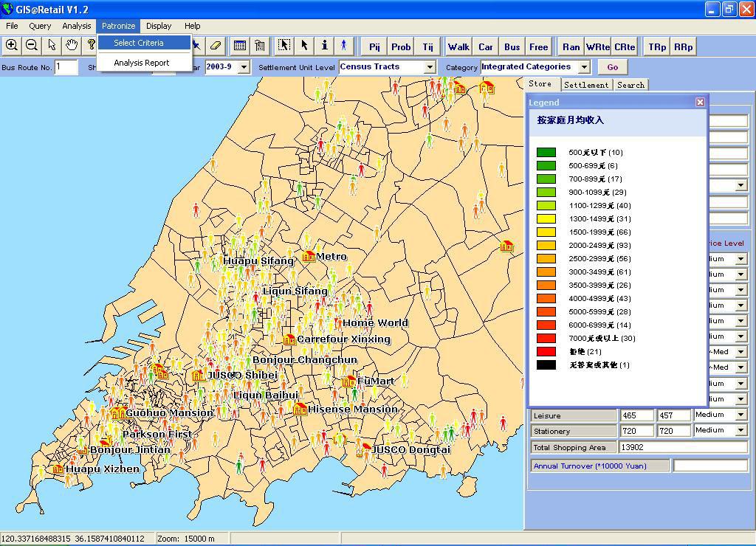Activate the Identify info tool
Viewport: 756px width, 546px height.
325,46
